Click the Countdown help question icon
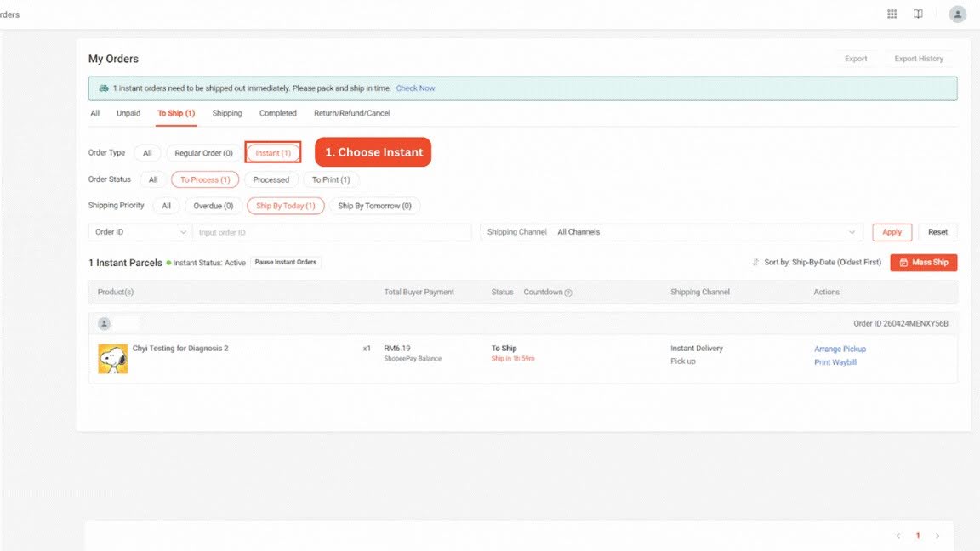Viewport: 980px width, 551px height. 568,293
